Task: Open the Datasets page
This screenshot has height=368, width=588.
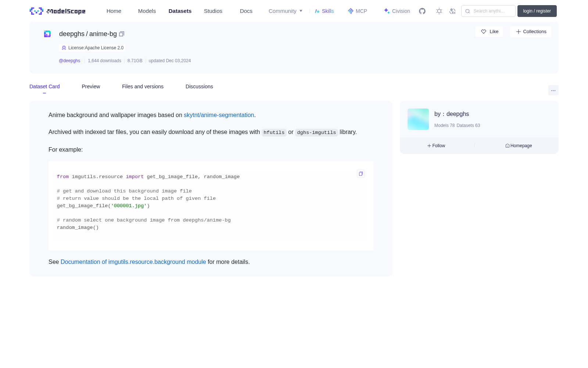Action: [180, 11]
